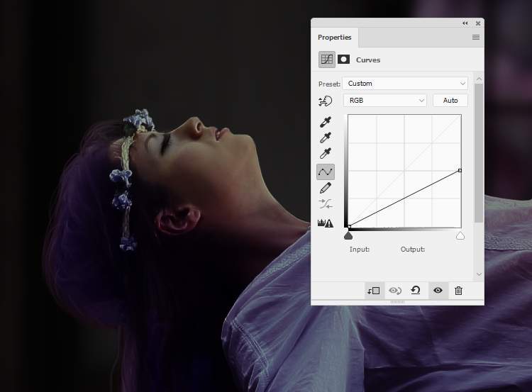Viewport: 532px width, 392px height.
Task: Click the Curves adjustment icon
Action: (x=327, y=60)
